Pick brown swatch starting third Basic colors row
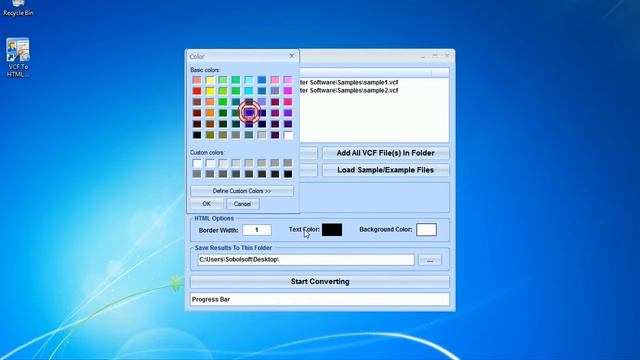The height and width of the screenshot is (360, 640). click(x=197, y=102)
